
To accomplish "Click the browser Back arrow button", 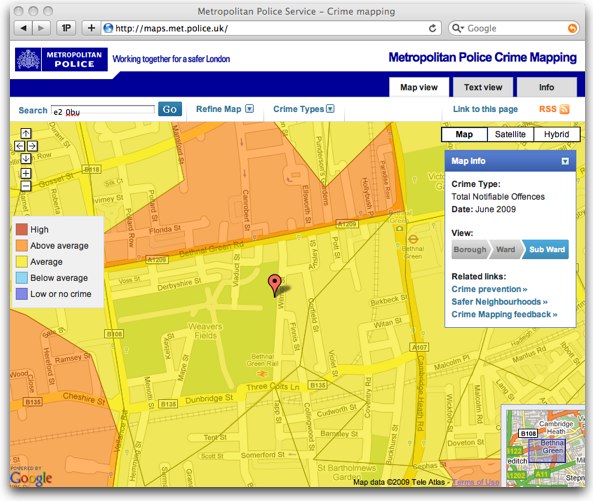I will point(24,28).
